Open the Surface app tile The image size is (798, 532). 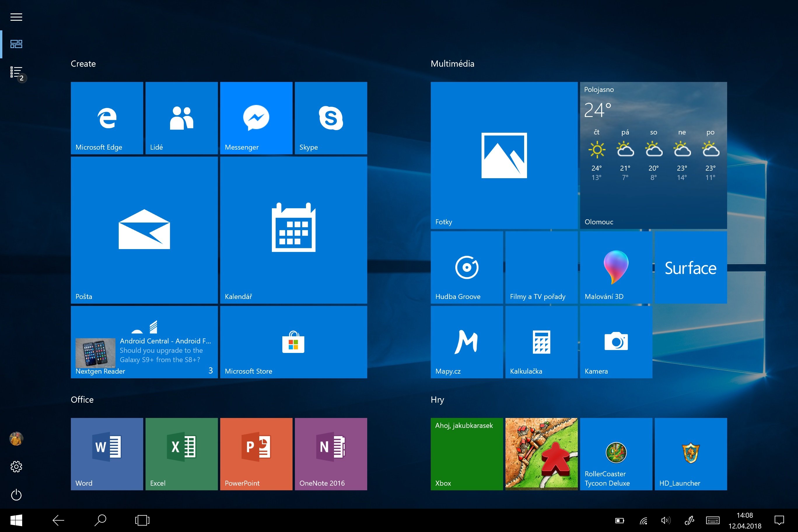point(691,267)
